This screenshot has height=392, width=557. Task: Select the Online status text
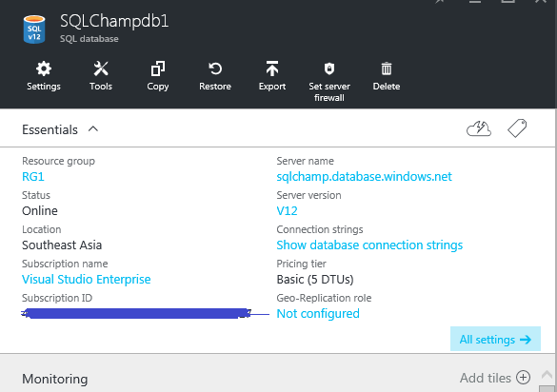click(40, 211)
